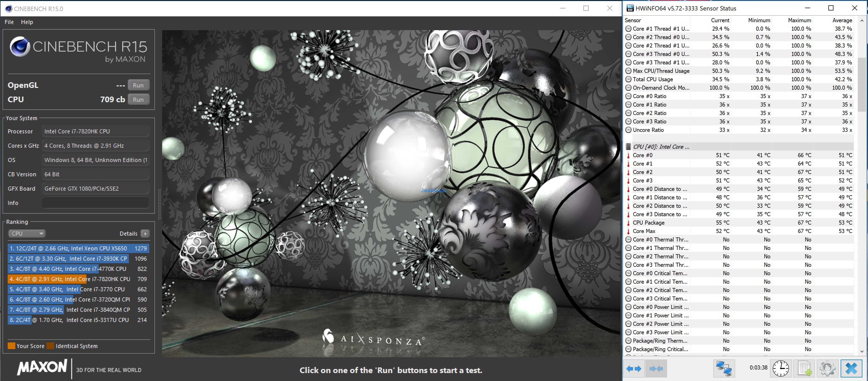Open the Help menu in Cinebench

tap(27, 22)
